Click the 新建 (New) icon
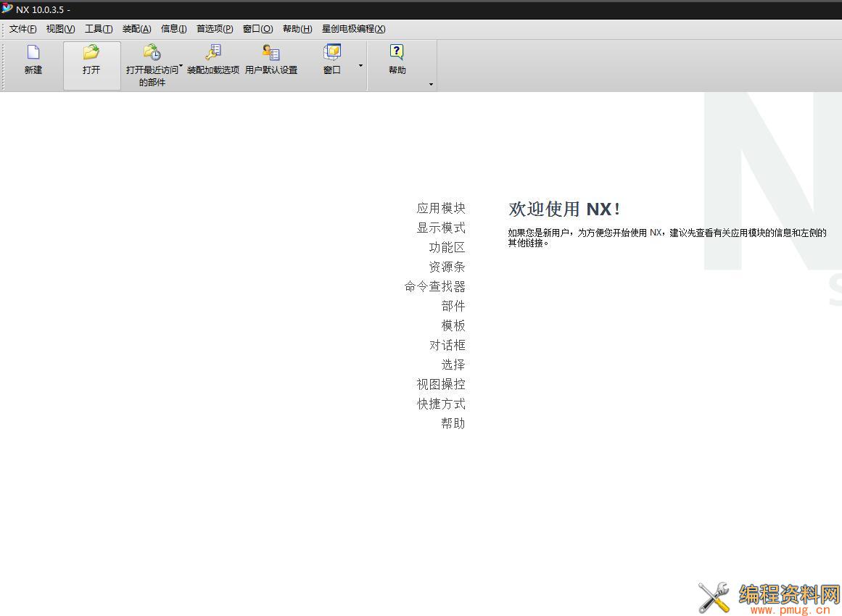The height and width of the screenshot is (616, 842). point(33,52)
